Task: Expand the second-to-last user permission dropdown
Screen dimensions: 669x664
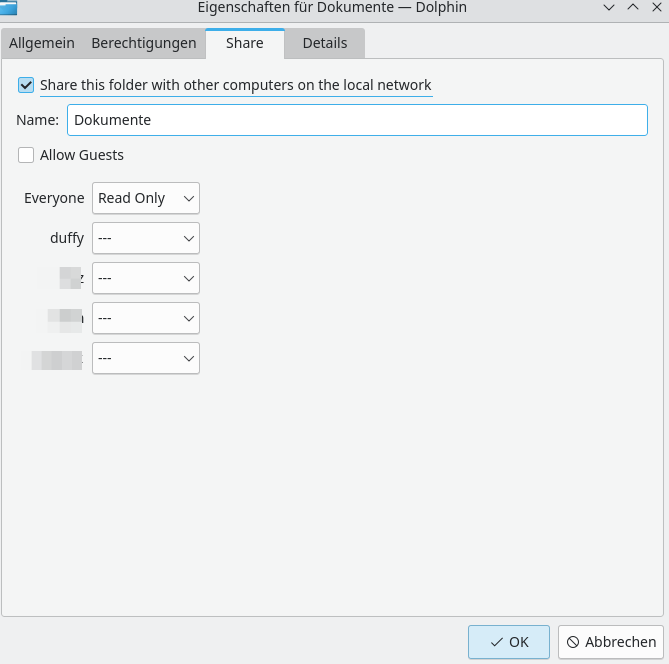Action: click(146, 318)
